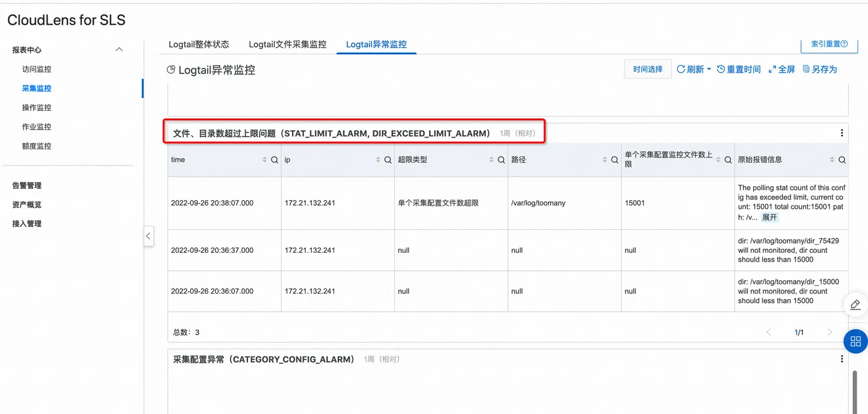The height and width of the screenshot is (414, 868).
Task: Go to 作业监控 in sidebar
Action: 37,126
